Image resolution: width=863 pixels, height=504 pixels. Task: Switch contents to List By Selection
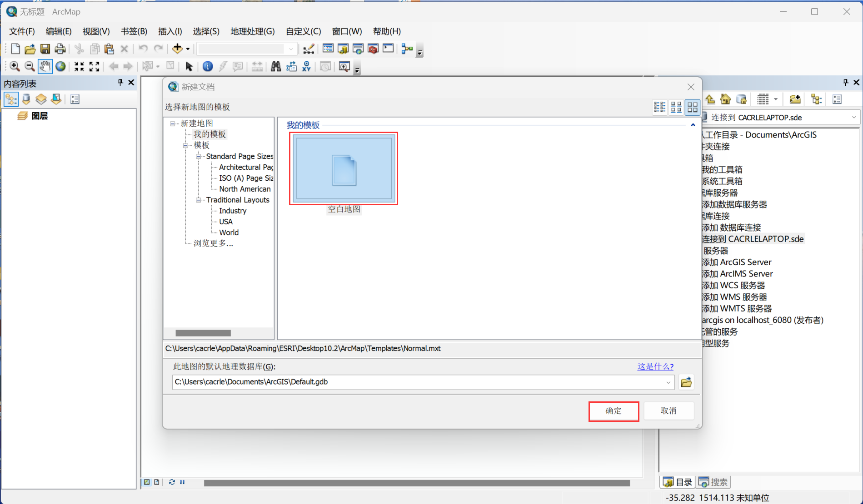[x=56, y=99]
